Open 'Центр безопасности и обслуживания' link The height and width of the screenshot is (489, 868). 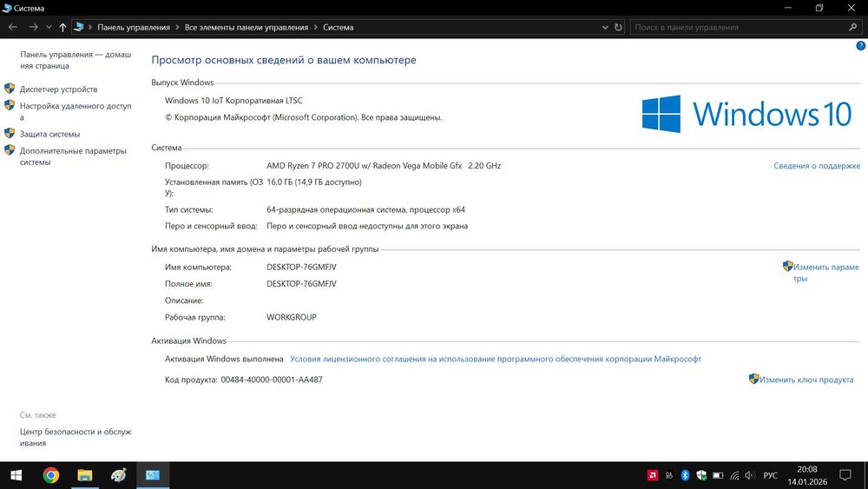pyautogui.click(x=76, y=438)
